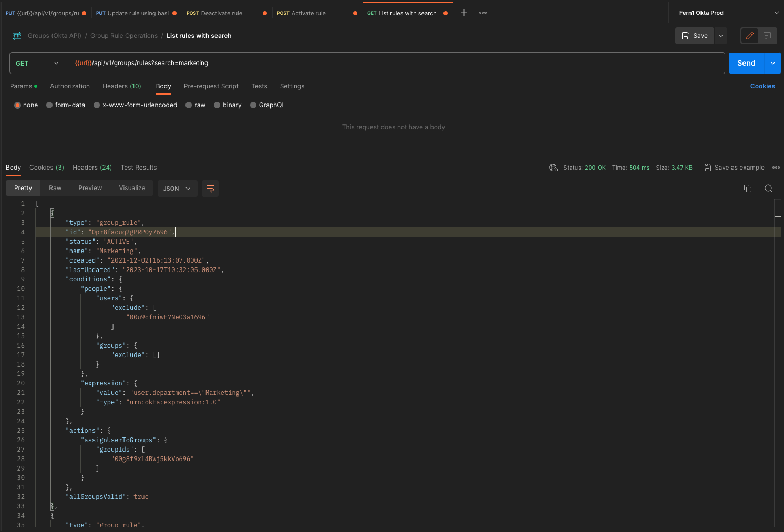Viewport: 784px width, 532px height.
Task: Select the raw body radio button
Action: point(189,105)
